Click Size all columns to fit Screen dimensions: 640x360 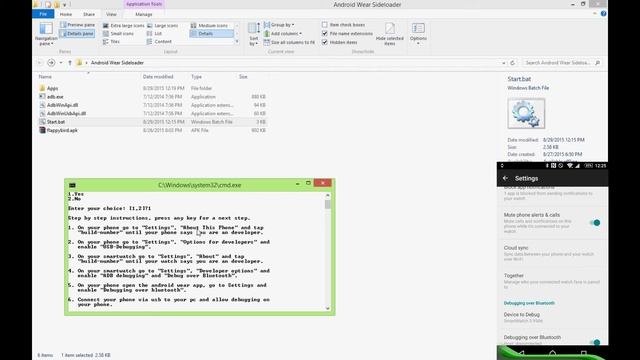tap(289, 42)
